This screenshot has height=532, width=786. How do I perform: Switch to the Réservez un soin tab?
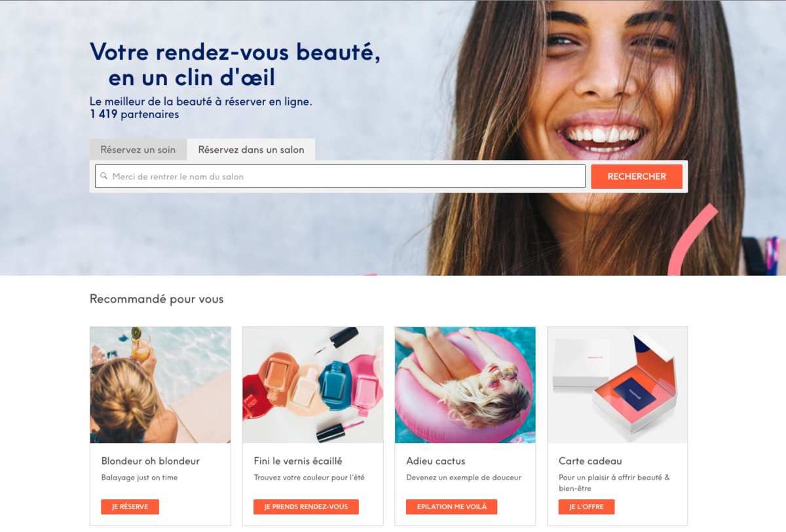pos(138,149)
